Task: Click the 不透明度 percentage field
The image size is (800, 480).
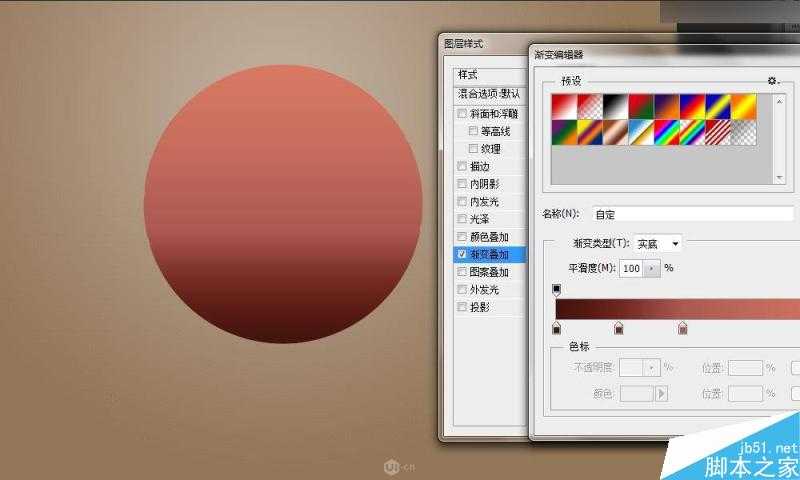Action: coord(632,367)
